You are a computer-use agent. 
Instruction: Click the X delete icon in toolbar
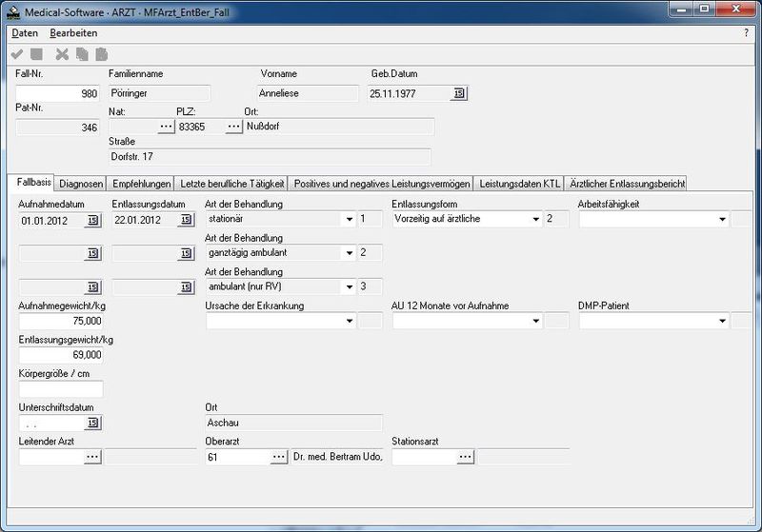pos(62,55)
